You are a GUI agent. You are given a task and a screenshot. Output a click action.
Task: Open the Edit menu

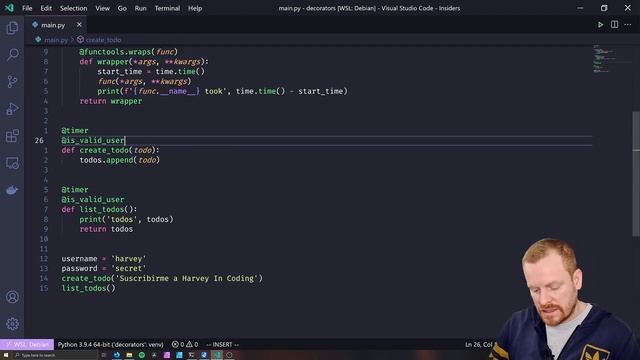[x=46, y=8]
